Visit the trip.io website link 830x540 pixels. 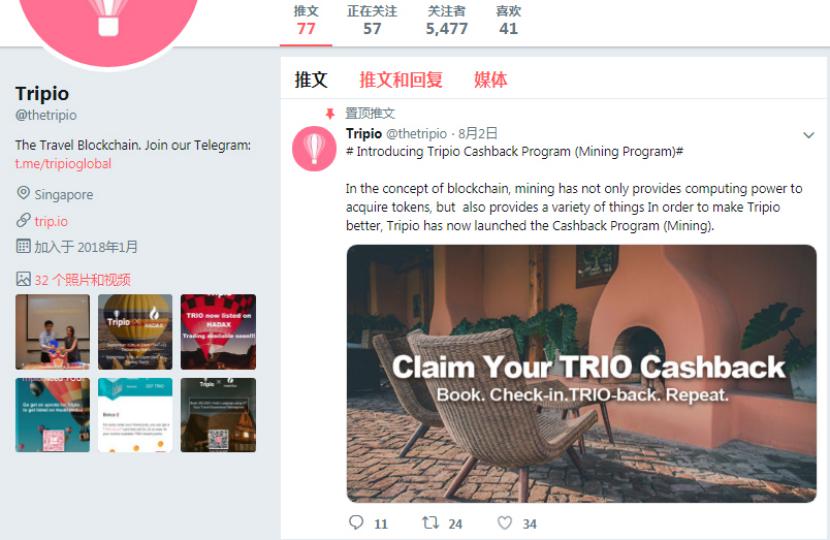click(x=51, y=221)
